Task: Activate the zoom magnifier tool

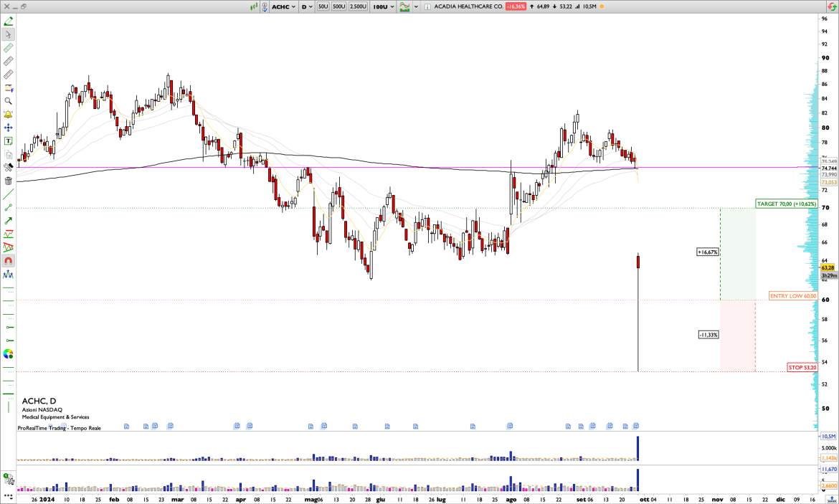Action: [9, 100]
